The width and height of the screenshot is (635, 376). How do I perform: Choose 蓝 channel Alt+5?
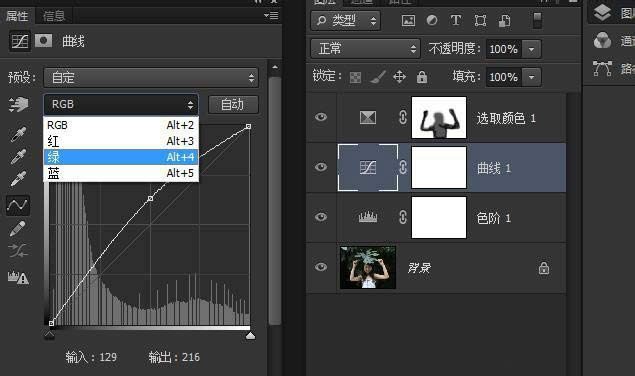point(121,173)
